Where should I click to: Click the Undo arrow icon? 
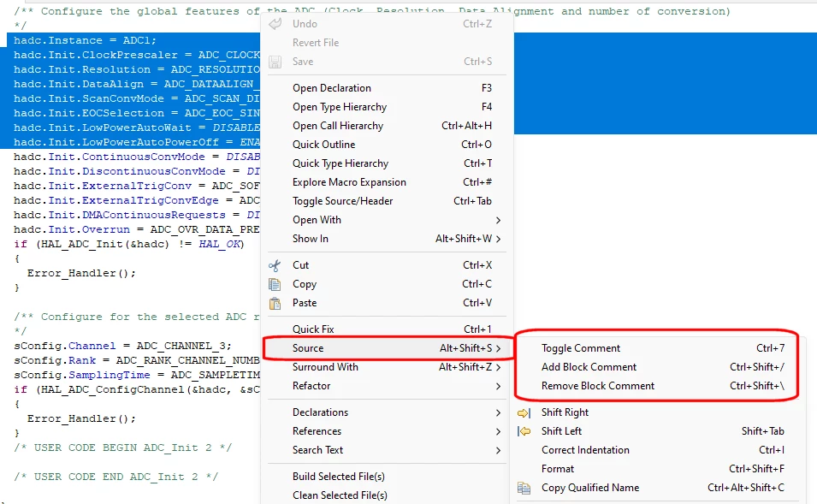point(275,23)
